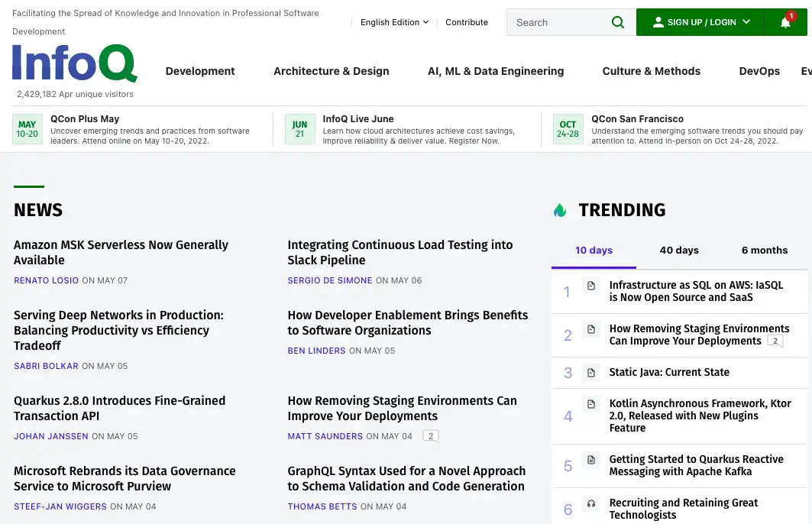Click the OCT 24-28 date badge
Image resolution: width=812 pixels, height=524 pixels.
point(568,129)
